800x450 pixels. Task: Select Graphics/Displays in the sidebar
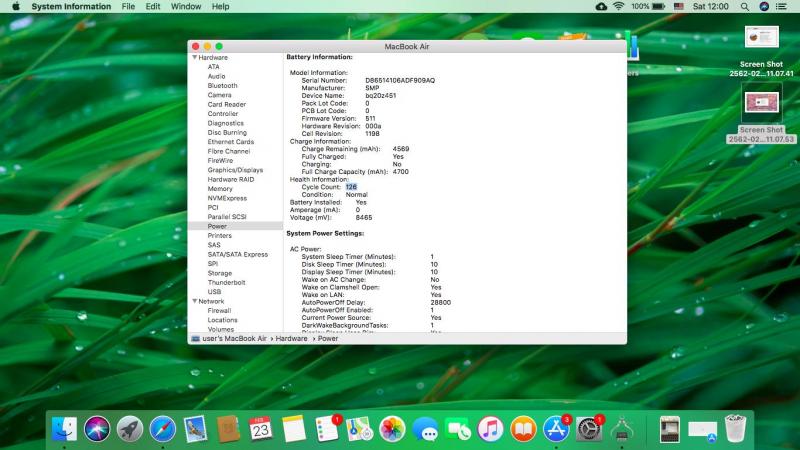point(235,170)
